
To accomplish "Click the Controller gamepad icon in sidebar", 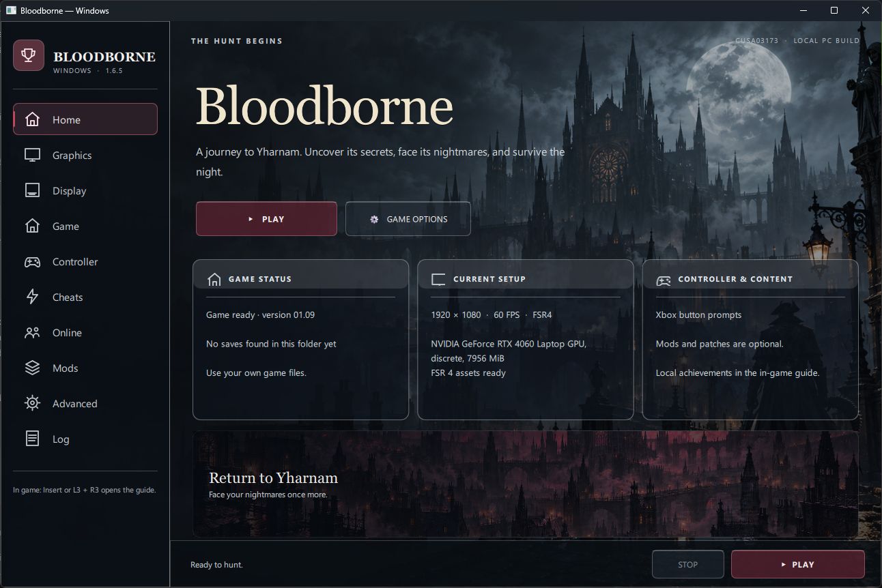I will pos(32,261).
